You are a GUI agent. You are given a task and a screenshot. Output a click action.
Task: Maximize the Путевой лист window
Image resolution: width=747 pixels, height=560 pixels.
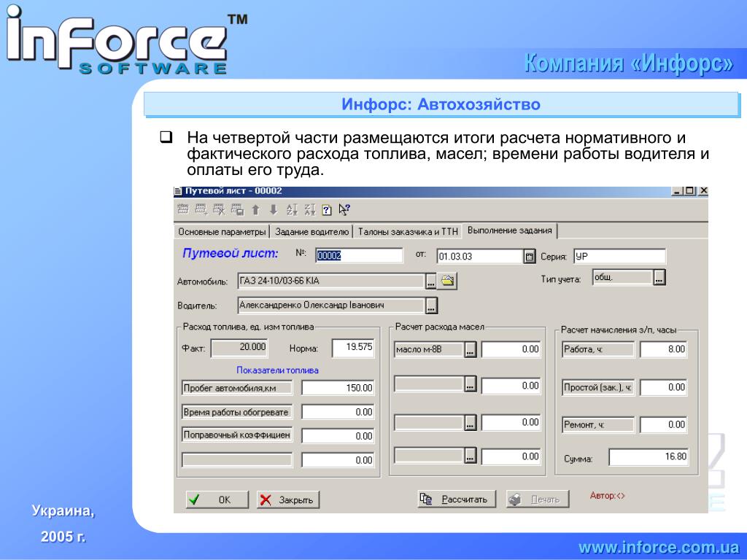pos(690,192)
